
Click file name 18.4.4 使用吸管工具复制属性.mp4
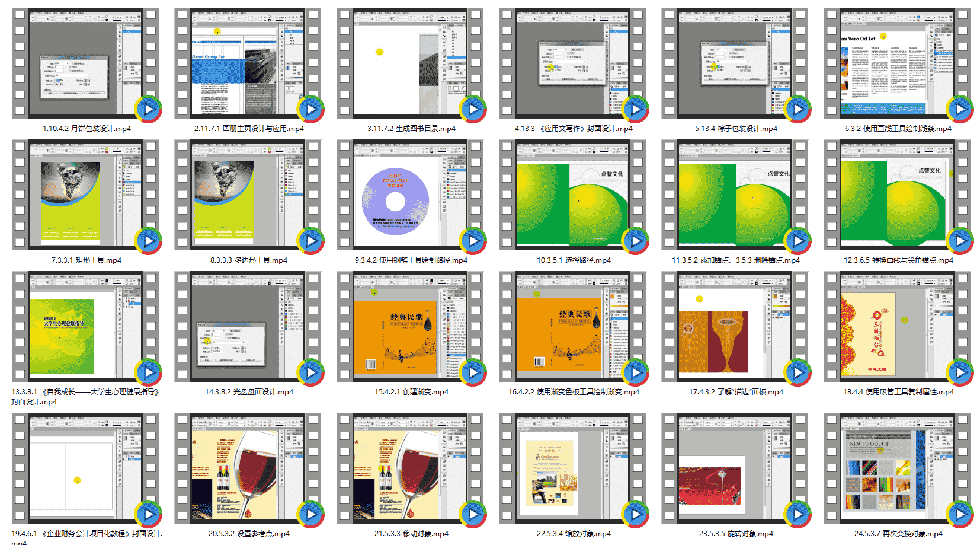pos(898,391)
